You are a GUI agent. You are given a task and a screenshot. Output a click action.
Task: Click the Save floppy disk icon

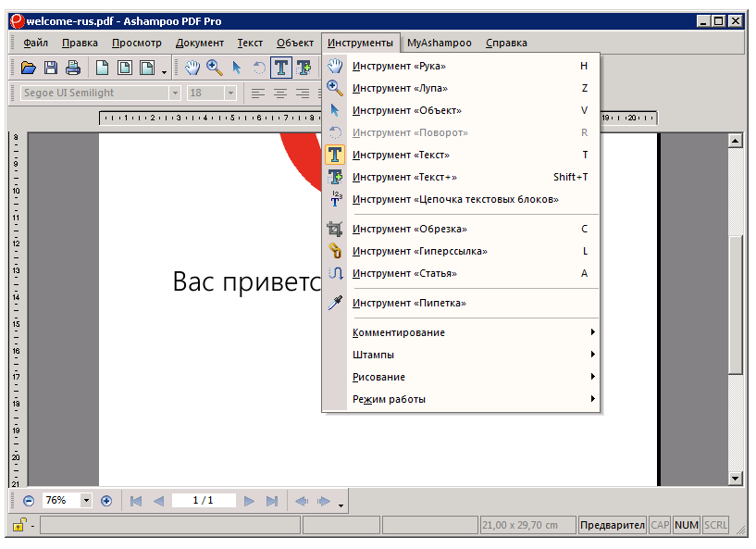pos(51,68)
